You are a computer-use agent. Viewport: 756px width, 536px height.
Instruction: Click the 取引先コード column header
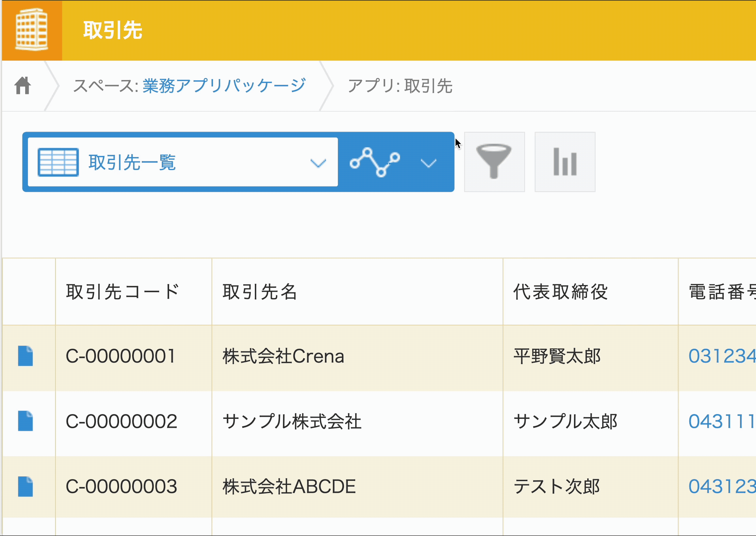click(122, 292)
